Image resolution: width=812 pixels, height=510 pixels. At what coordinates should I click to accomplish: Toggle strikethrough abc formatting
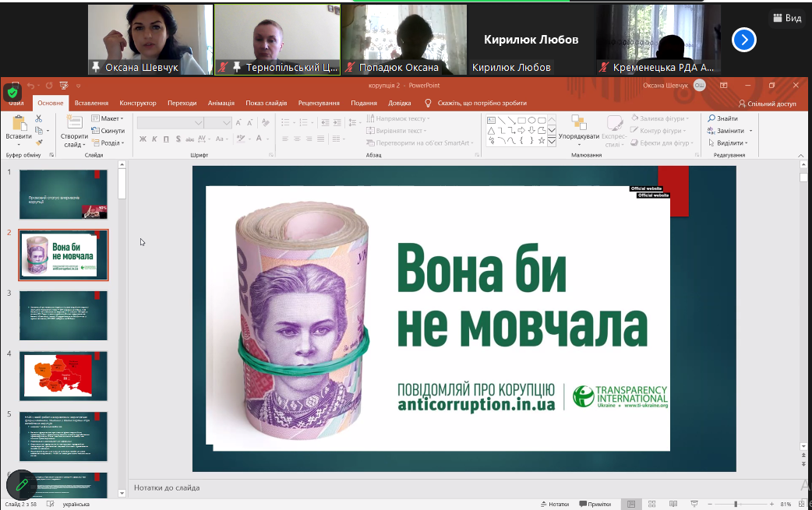click(x=190, y=139)
